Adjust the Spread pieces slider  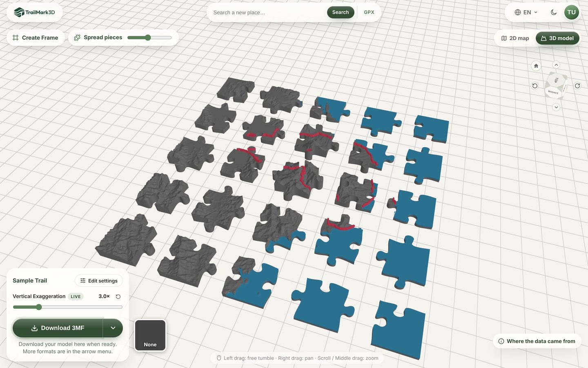(x=149, y=38)
